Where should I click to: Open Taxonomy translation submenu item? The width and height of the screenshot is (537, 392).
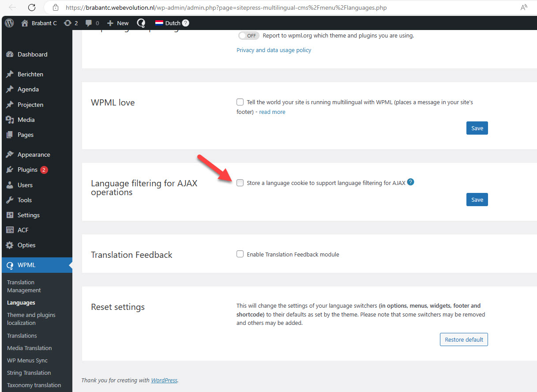[x=34, y=385]
